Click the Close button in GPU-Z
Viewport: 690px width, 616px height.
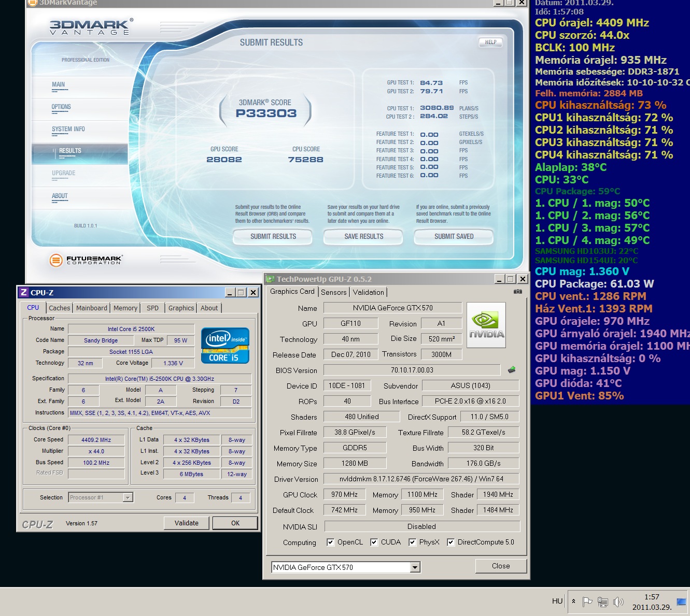pos(501,566)
